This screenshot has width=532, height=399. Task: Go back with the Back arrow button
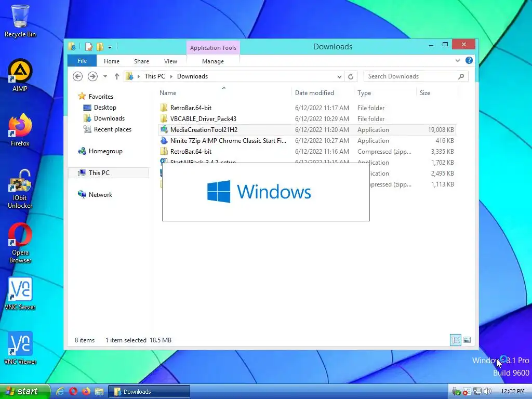[78, 76]
